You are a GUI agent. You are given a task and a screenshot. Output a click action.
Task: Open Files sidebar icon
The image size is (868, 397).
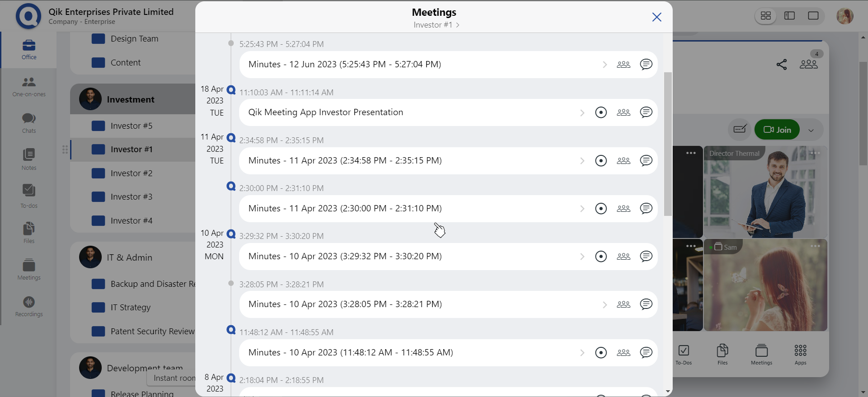click(x=29, y=232)
